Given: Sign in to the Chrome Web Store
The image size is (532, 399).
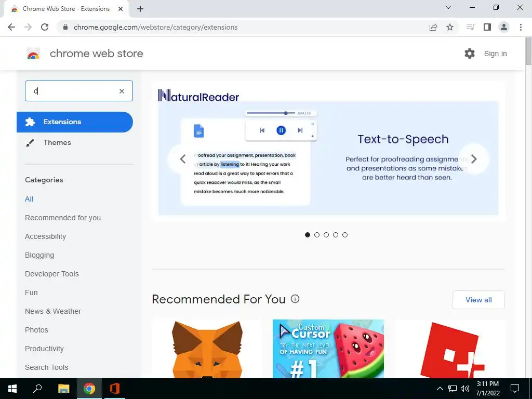Looking at the screenshot, I should click(x=495, y=54).
